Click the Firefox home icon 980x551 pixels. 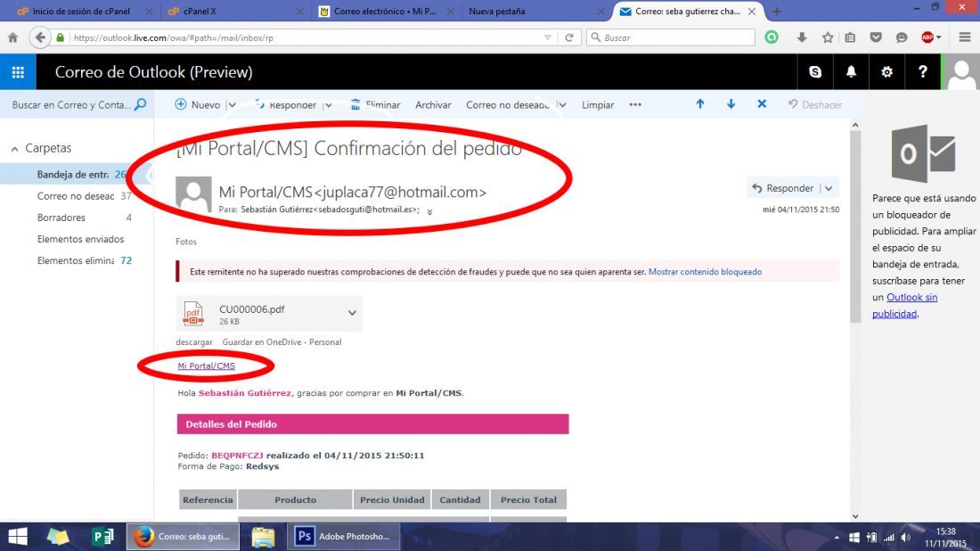click(12, 37)
